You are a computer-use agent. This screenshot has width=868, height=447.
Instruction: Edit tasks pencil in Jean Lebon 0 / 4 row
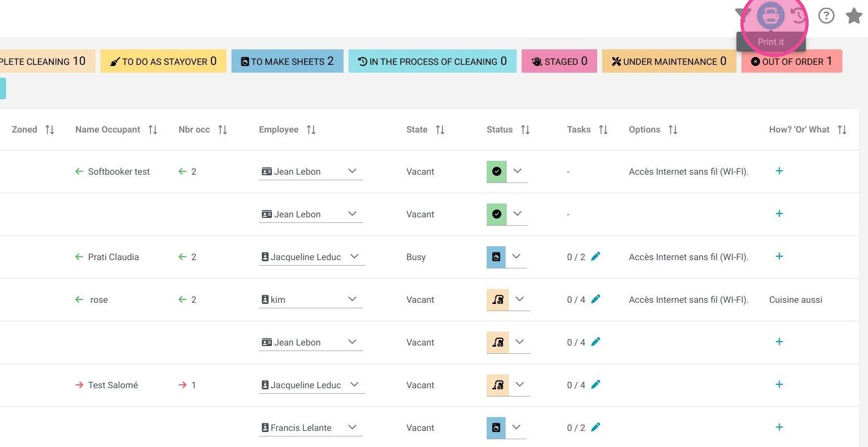[596, 342]
